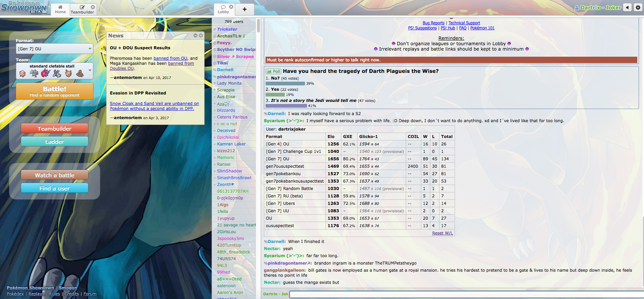This screenshot has height=299, width=644.
Task: Follow the Technical Support link
Action: click(x=464, y=23)
